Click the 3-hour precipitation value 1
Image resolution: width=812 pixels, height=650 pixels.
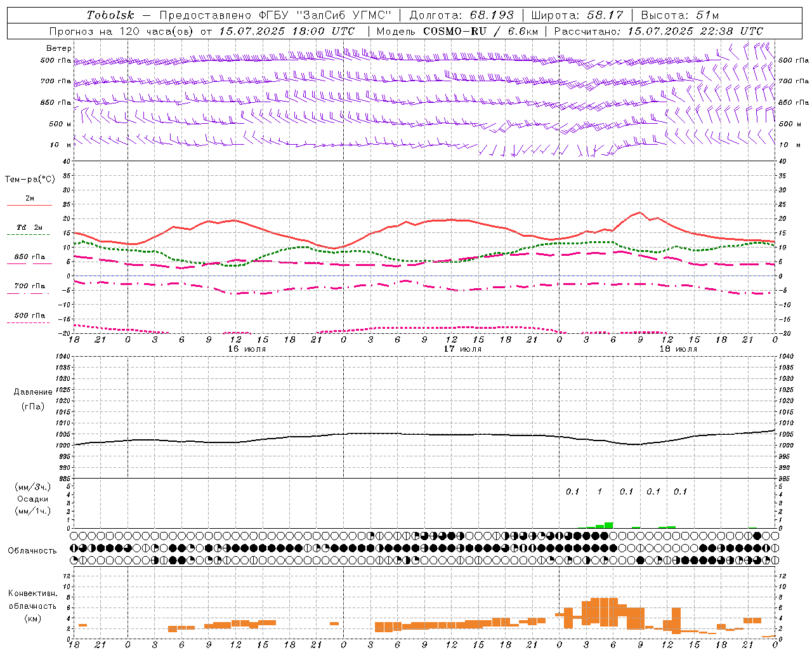(x=599, y=491)
